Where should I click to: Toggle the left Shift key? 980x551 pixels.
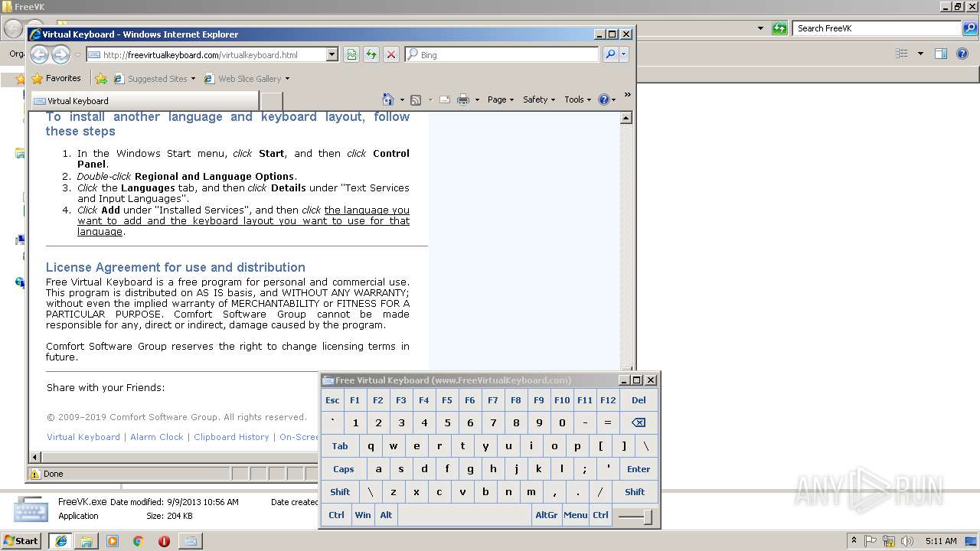(x=340, y=492)
